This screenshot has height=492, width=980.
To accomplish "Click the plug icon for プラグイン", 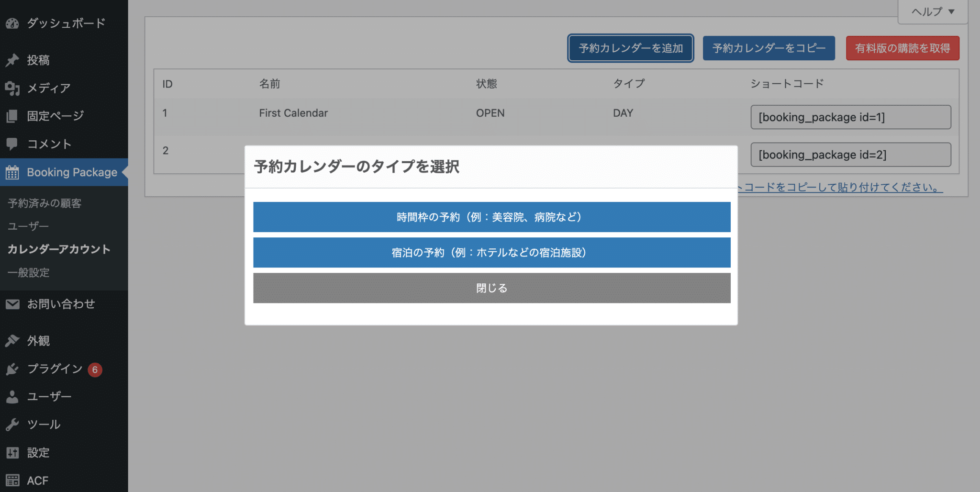I will 12,369.
